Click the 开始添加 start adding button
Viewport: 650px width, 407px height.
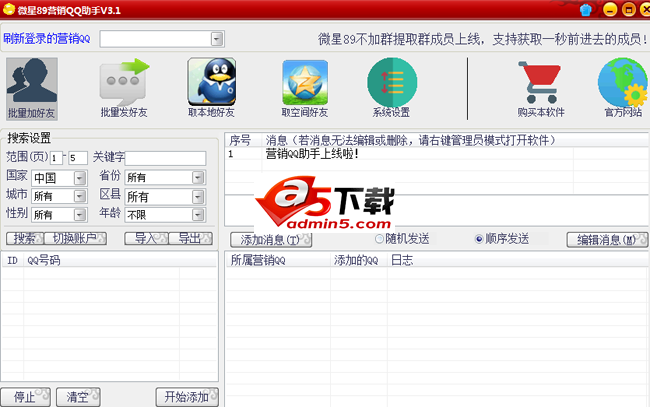187,397
